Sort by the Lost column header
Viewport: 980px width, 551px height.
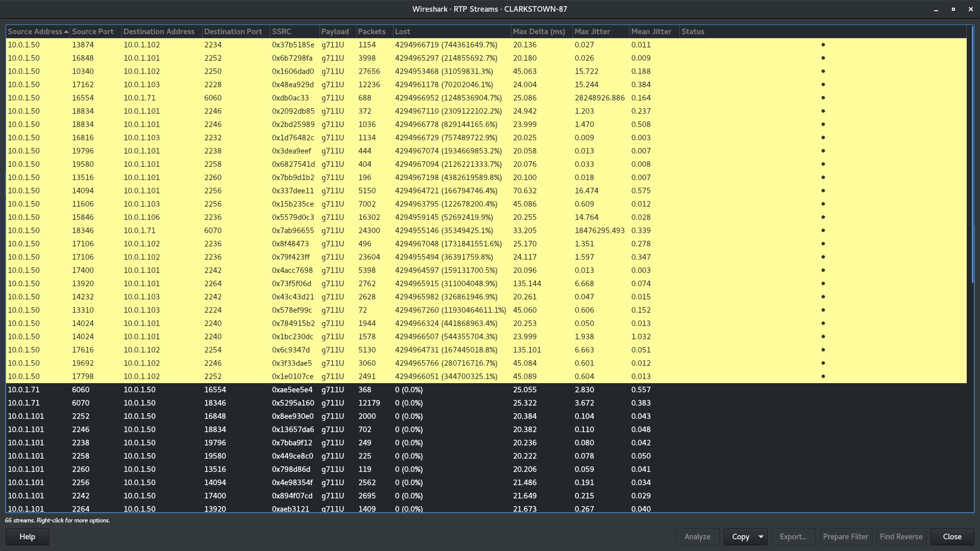click(x=452, y=32)
